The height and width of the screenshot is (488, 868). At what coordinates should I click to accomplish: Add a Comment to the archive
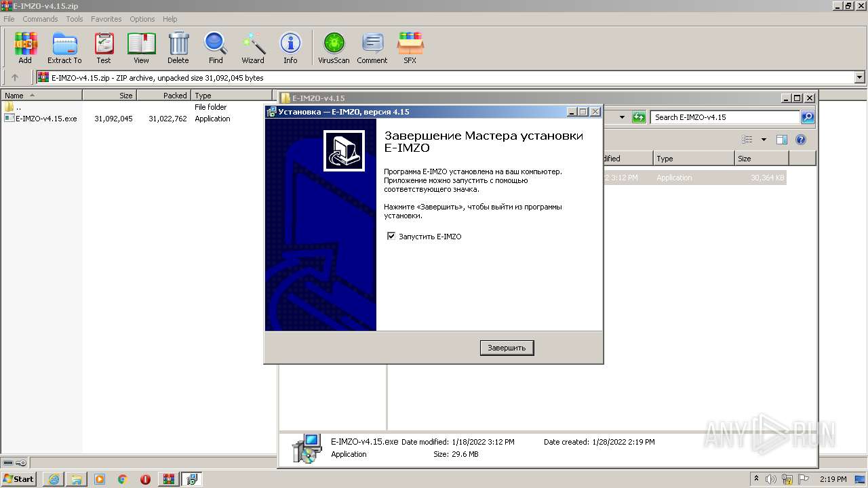(372, 48)
